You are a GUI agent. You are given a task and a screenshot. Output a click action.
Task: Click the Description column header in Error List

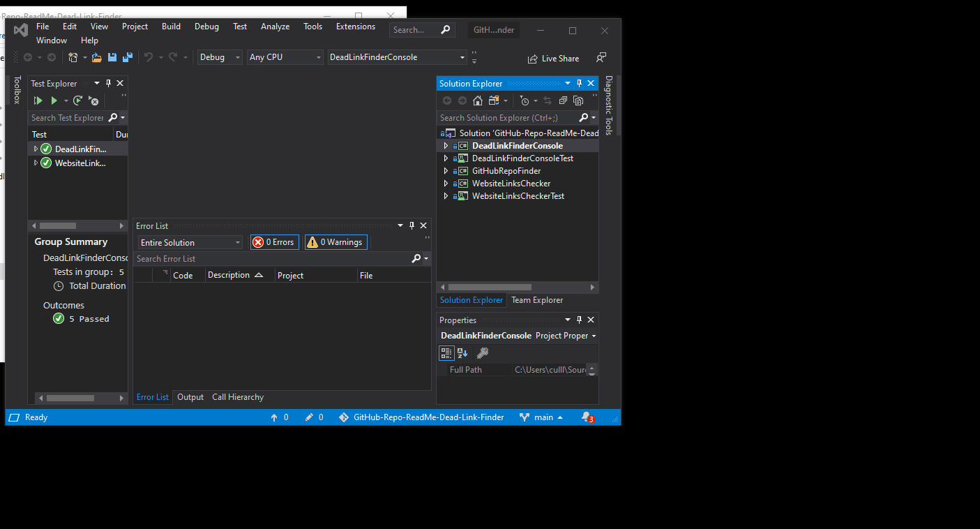click(239, 275)
